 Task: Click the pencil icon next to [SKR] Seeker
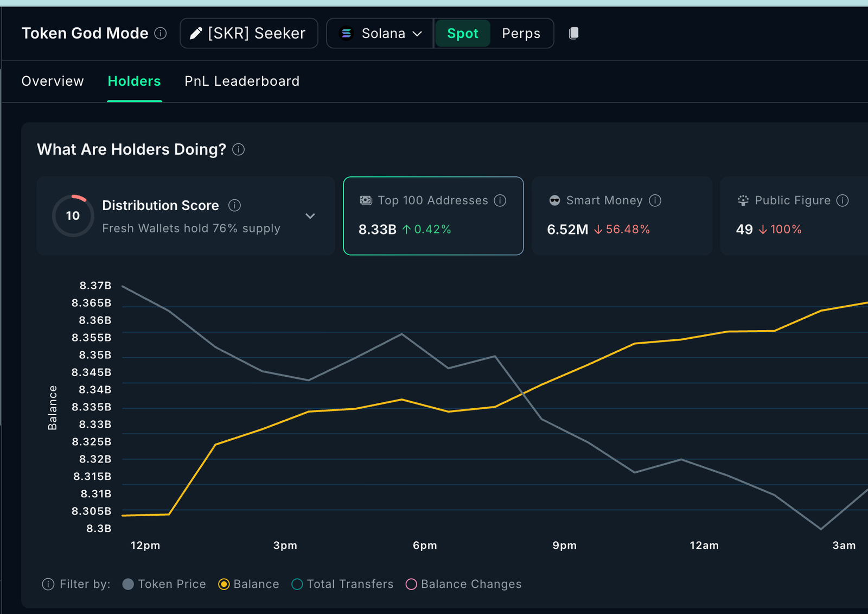tap(196, 33)
